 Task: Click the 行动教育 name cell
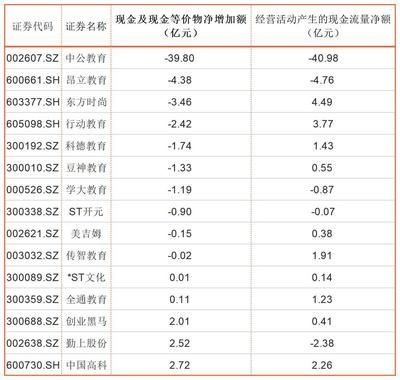(86, 124)
